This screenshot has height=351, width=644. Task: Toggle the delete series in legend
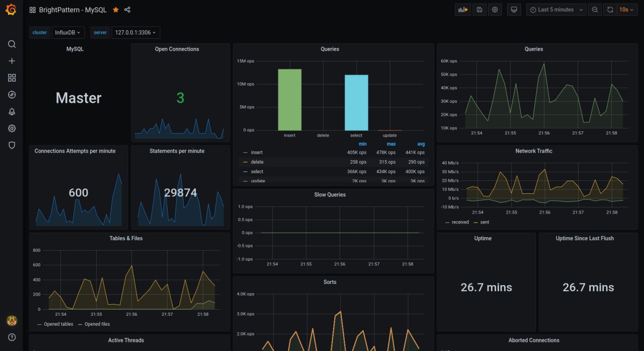click(x=257, y=162)
